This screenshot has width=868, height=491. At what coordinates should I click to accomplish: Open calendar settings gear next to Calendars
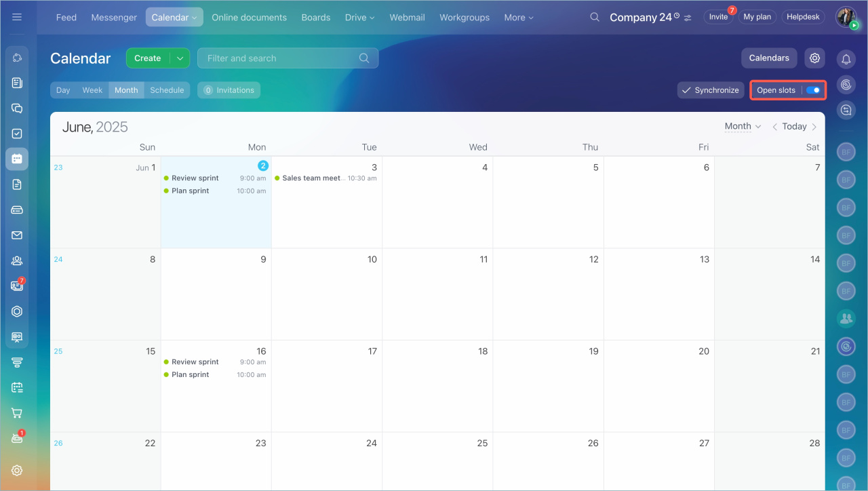pyautogui.click(x=815, y=58)
